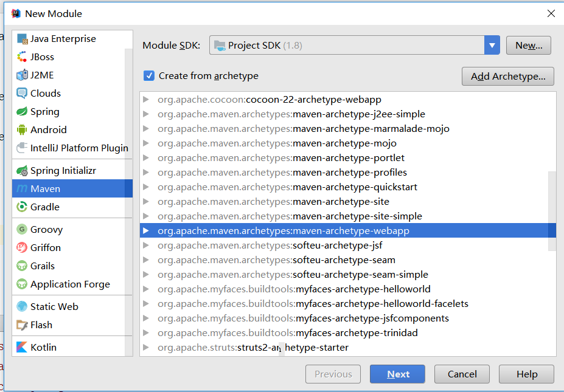This screenshot has width=564, height=392.
Task: Click the Android robot icon
Action: pyautogui.click(x=22, y=129)
